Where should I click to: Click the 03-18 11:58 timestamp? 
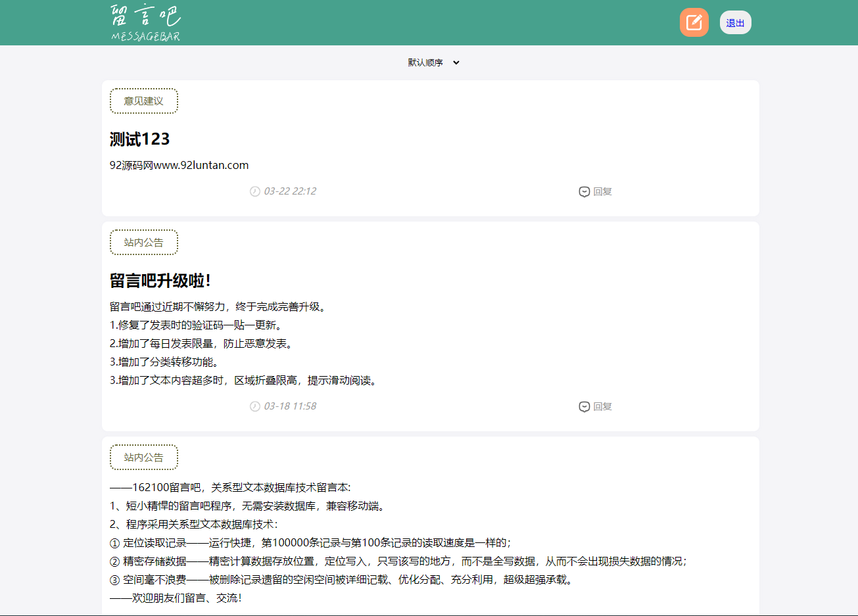[x=290, y=406]
